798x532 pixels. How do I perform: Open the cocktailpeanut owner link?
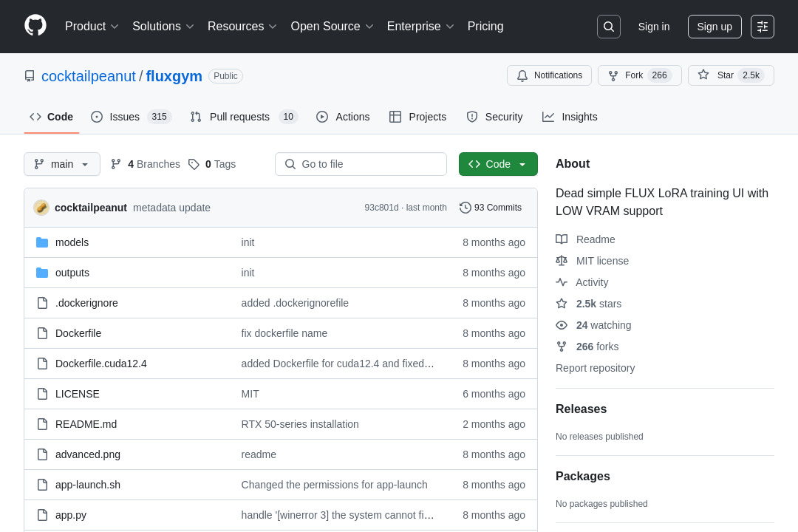coord(89,76)
